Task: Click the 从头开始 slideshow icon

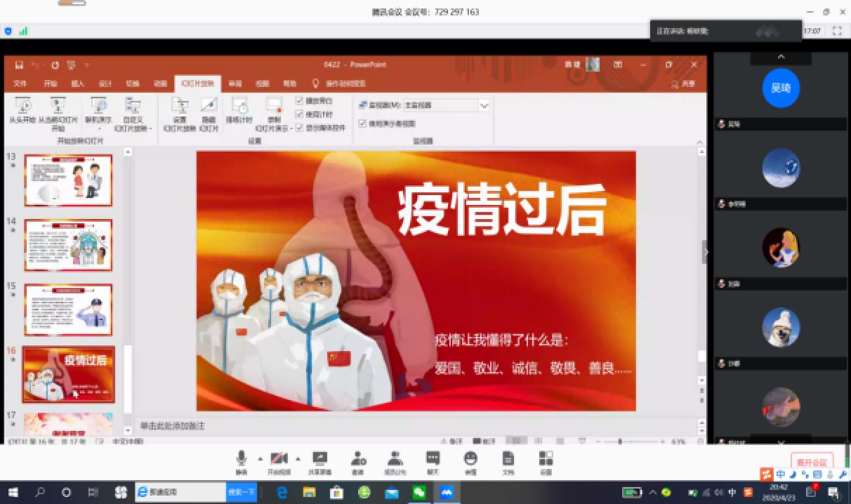Action: tap(22, 107)
